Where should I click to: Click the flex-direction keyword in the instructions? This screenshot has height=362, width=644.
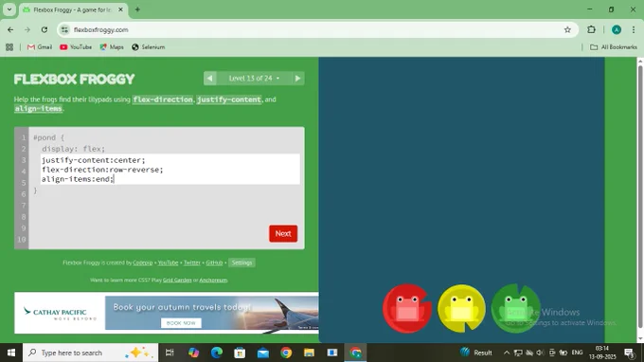(163, 100)
